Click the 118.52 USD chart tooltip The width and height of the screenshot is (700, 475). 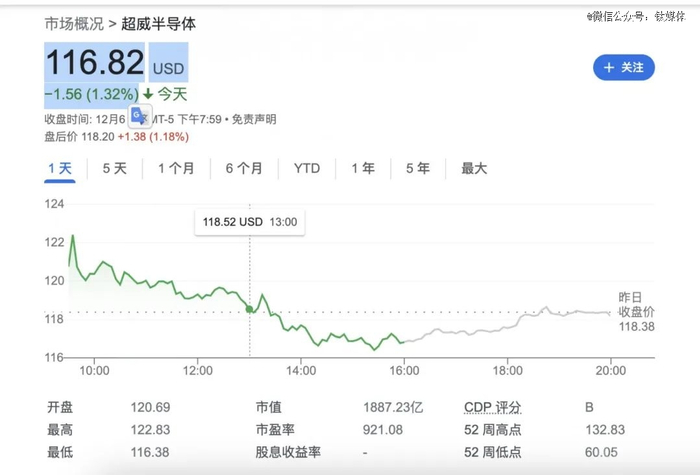pyautogui.click(x=250, y=222)
